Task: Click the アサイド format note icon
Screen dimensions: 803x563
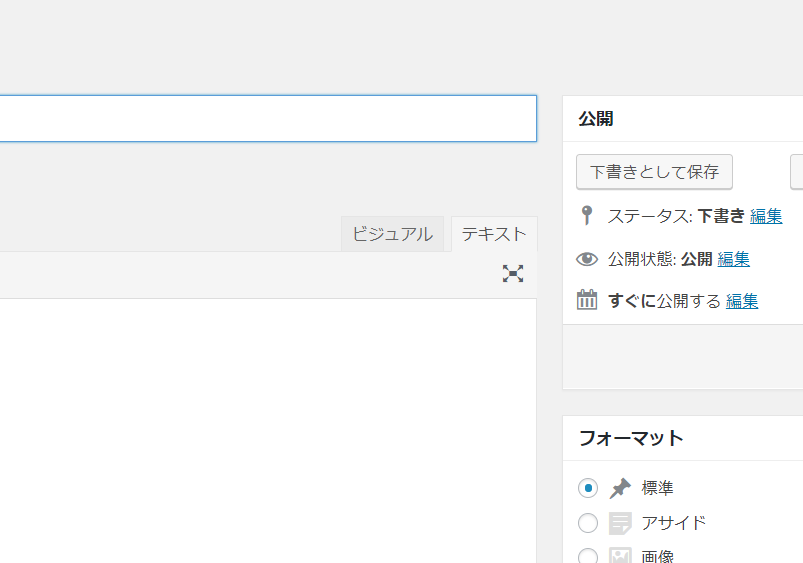Action: 620,523
